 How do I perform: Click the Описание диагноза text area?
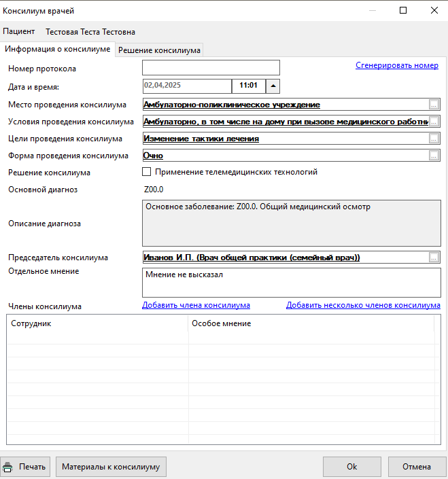click(x=292, y=224)
